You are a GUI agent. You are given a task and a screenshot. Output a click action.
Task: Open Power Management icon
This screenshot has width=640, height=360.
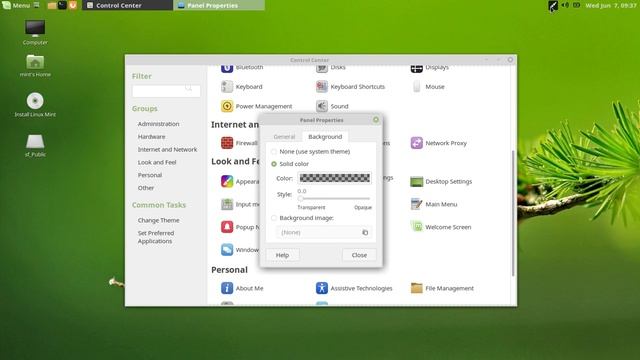point(227,106)
